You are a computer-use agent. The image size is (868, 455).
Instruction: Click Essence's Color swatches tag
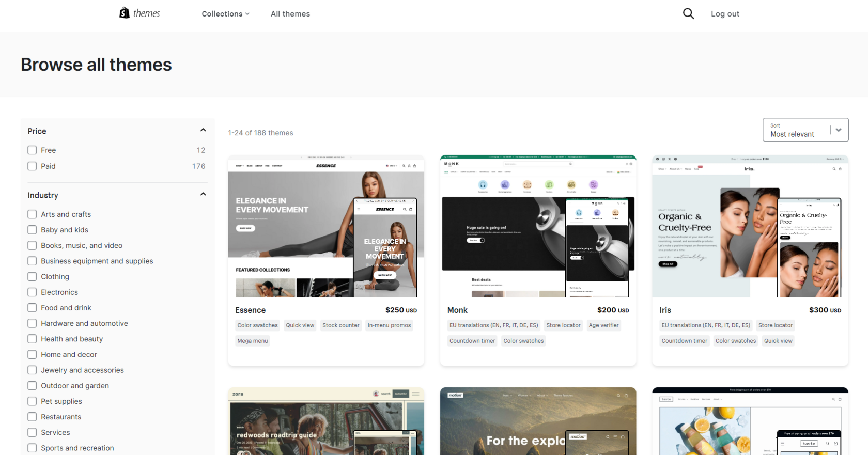click(x=257, y=325)
